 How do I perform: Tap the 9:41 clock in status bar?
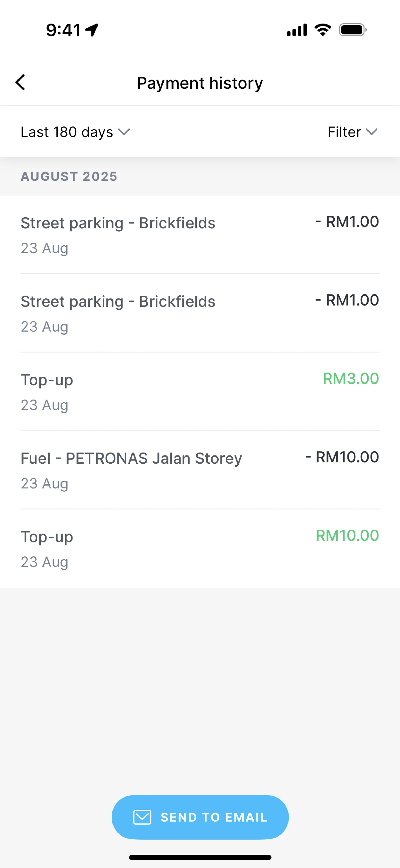click(x=63, y=30)
